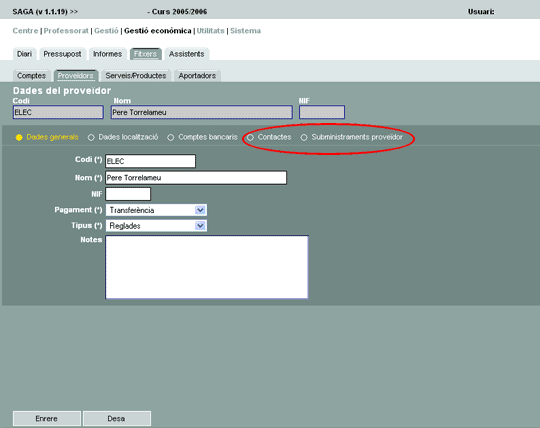This screenshot has width=540, height=428.
Task: Open the Serveis/Productes subtab
Action: pyautogui.click(x=136, y=76)
